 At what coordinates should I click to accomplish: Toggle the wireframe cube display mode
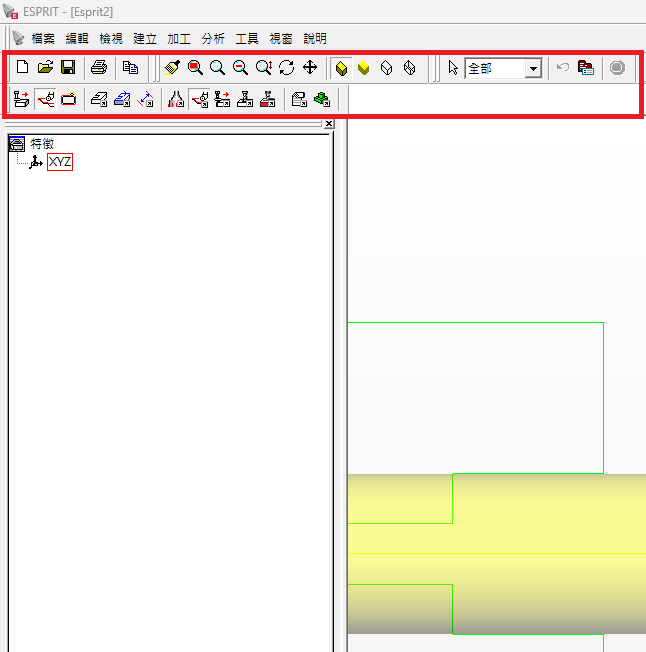coord(387,68)
